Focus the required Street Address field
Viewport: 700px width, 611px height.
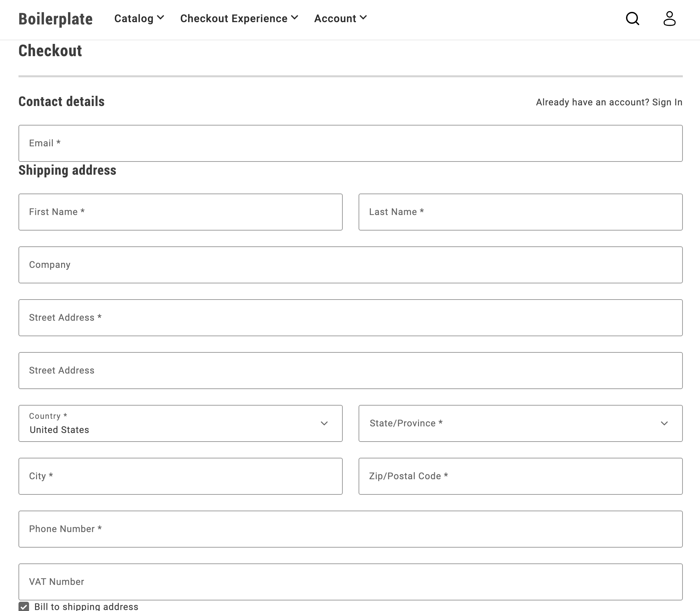pyautogui.click(x=350, y=318)
